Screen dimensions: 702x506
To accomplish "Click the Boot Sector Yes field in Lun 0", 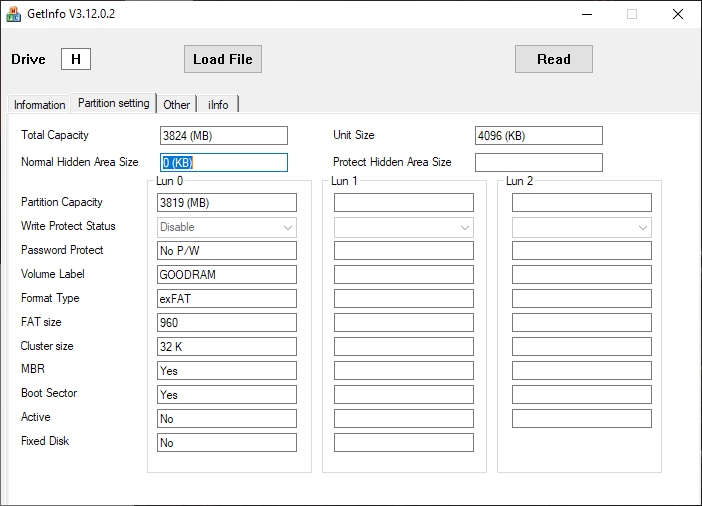I will pyautogui.click(x=227, y=395).
